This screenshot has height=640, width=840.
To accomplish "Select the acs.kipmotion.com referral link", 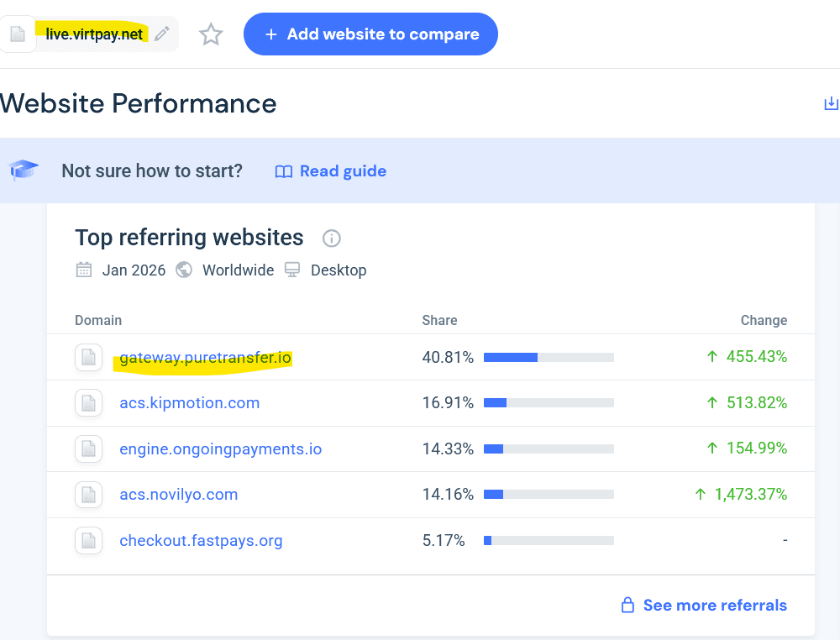I will pyautogui.click(x=189, y=402).
